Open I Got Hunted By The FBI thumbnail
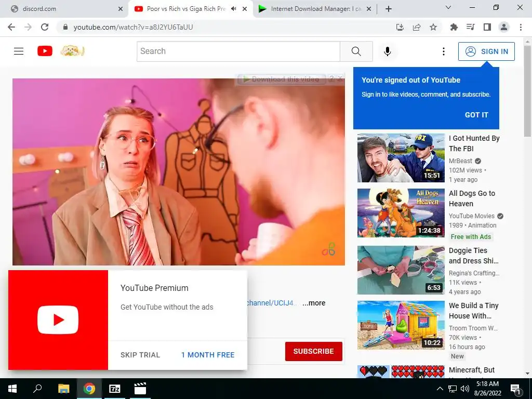The height and width of the screenshot is (399, 532). coord(401,158)
